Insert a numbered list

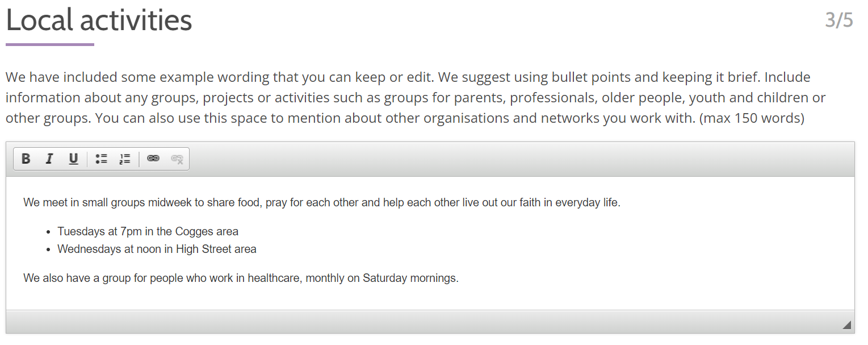click(x=125, y=159)
